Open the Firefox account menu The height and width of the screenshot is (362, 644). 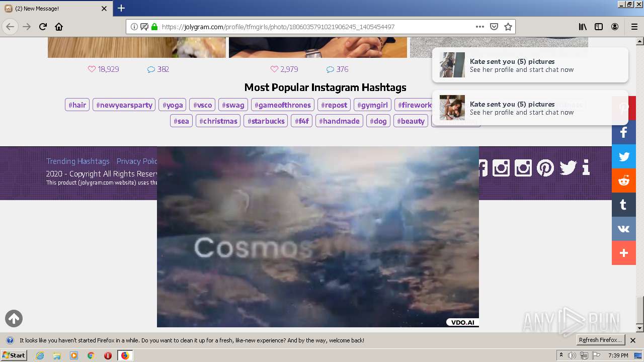(615, 27)
